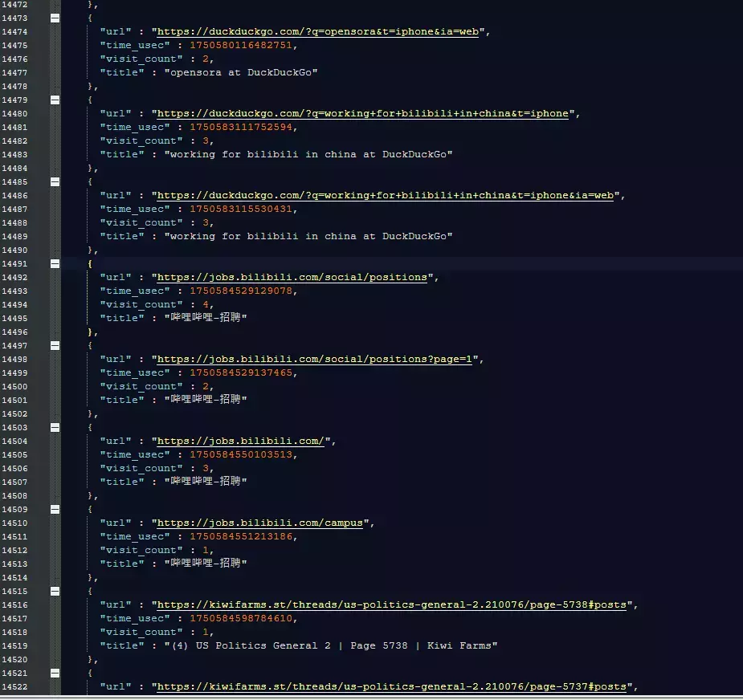The height and width of the screenshot is (700, 743).
Task: Click the "time_usec" key on line 14487
Action: pos(135,210)
